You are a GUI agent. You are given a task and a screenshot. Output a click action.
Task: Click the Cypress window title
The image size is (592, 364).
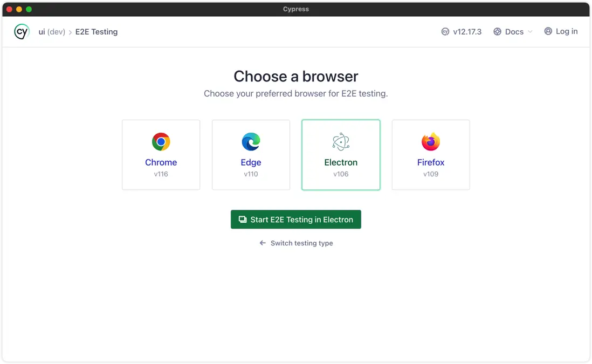click(x=295, y=9)
